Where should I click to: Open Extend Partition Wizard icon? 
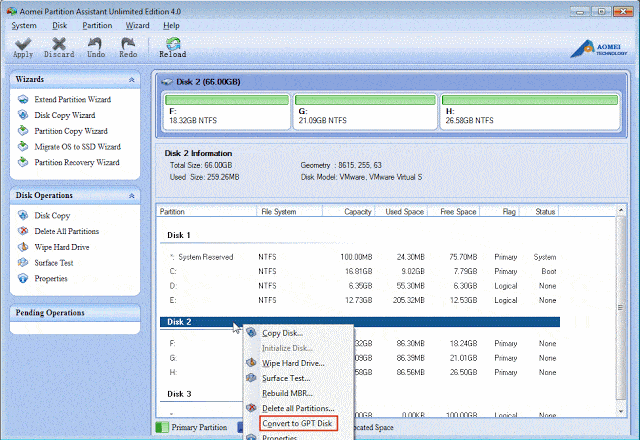[x=23, y=99]
